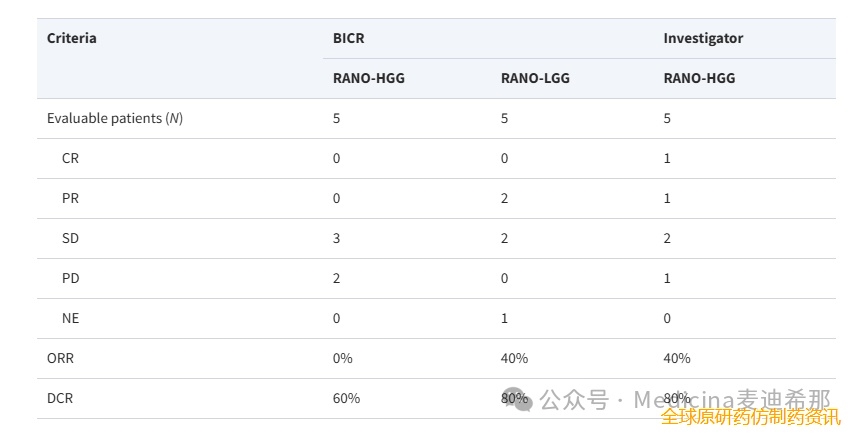Click the RANO-LGG sub-header
Screen dimensions: 858x434
point(535,78)
